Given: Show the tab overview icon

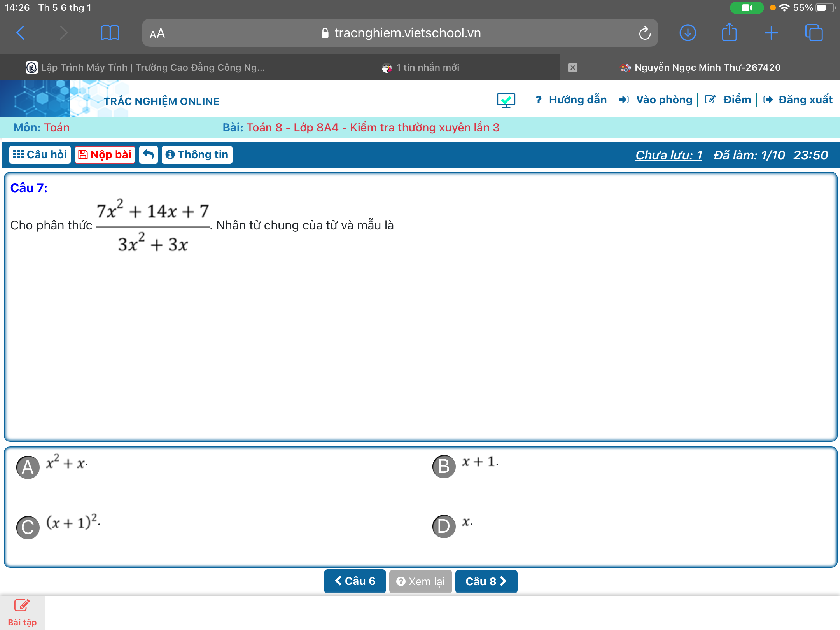Looking at the screenshot, I should 814,33.
